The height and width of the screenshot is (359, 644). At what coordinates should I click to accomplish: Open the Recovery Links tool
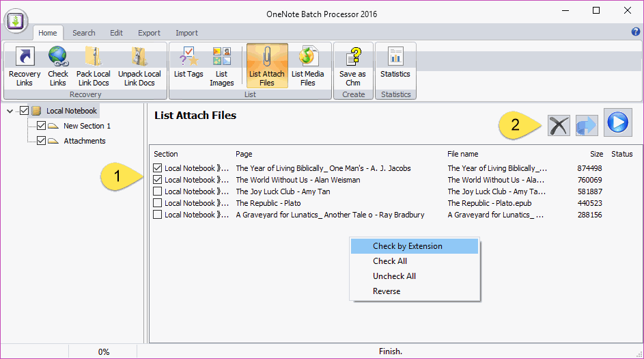click(x=25, y=66)
